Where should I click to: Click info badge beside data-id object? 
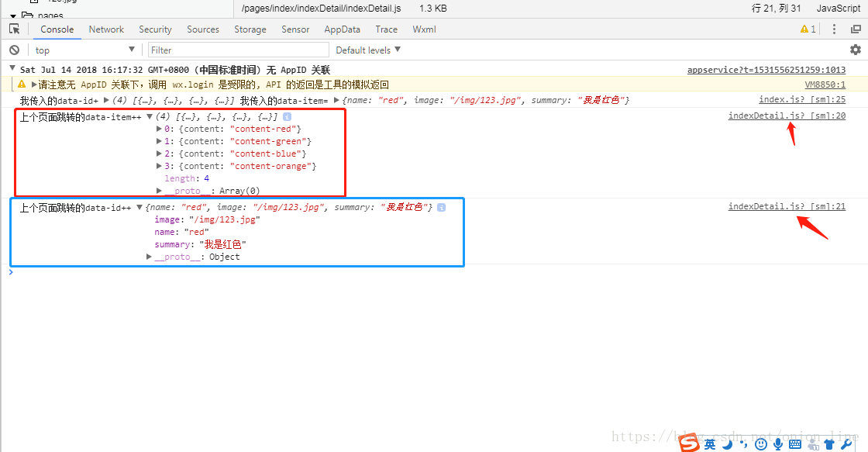coord(441,207)
